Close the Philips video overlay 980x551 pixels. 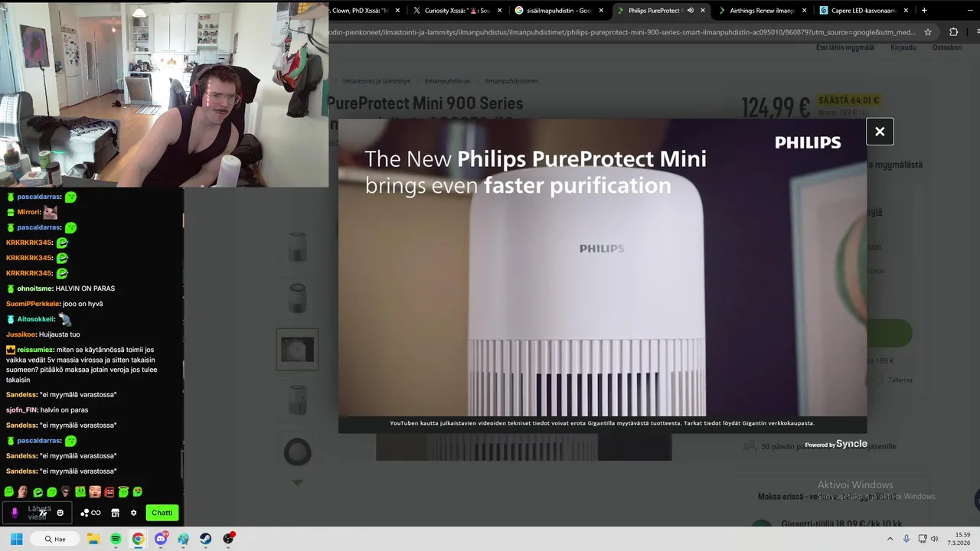pos(880,132)
